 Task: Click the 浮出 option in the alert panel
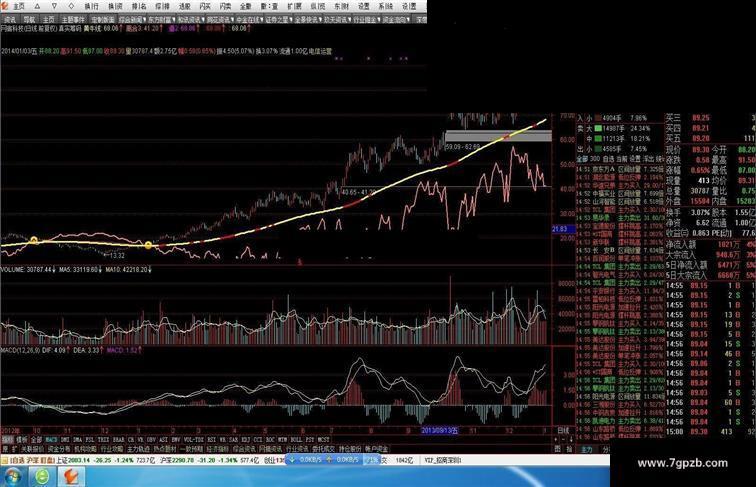pyautogui.click(x=649, y=159)
